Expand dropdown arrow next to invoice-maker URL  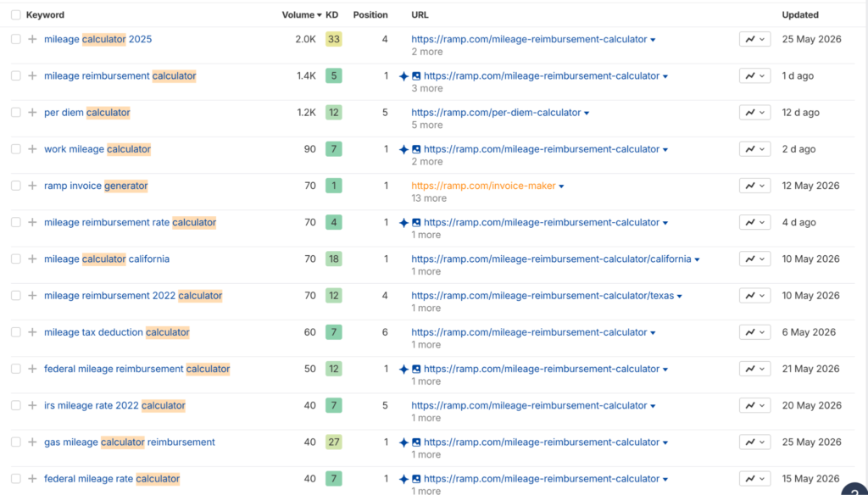561,186
